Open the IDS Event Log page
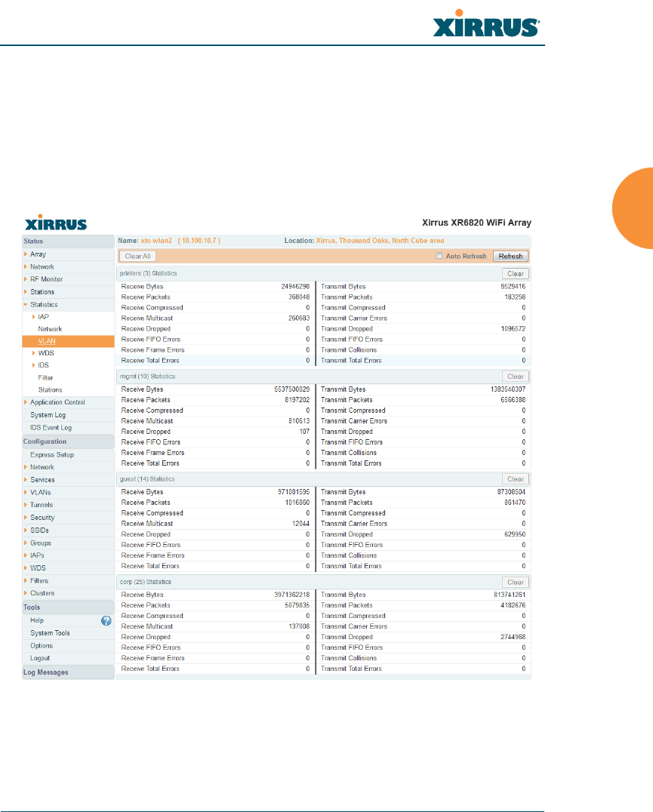Viewport: 653px width, 812px height. pyautogui.click(x=51, y=428)
